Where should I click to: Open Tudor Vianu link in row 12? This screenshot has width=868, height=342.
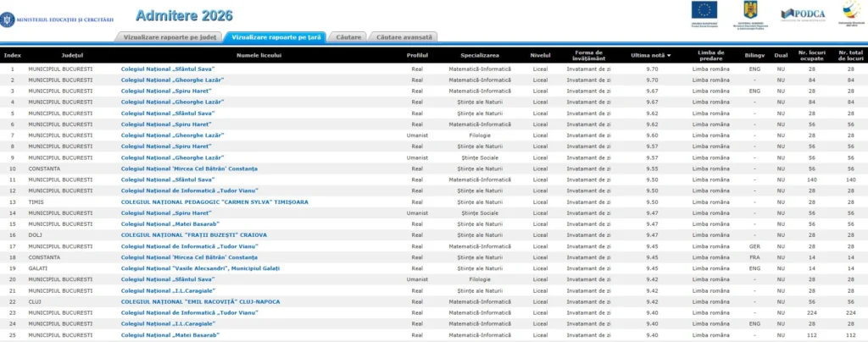click(189, 190)
